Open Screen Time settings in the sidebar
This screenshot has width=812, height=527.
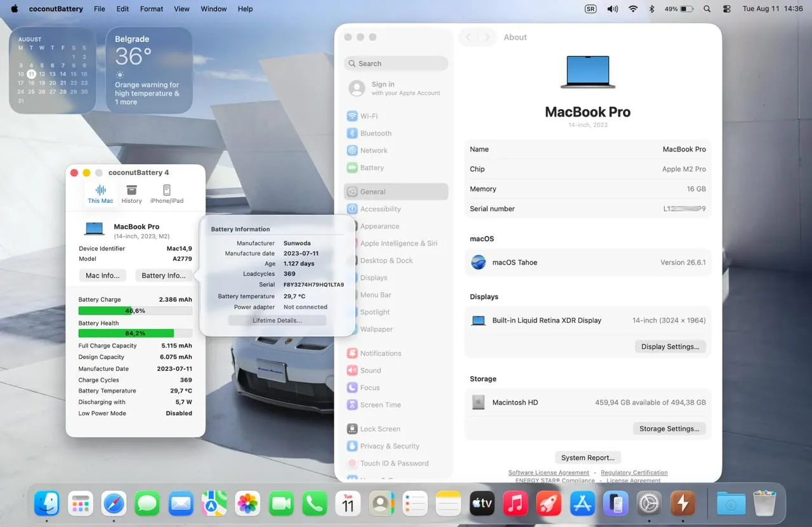coord(396,405)
